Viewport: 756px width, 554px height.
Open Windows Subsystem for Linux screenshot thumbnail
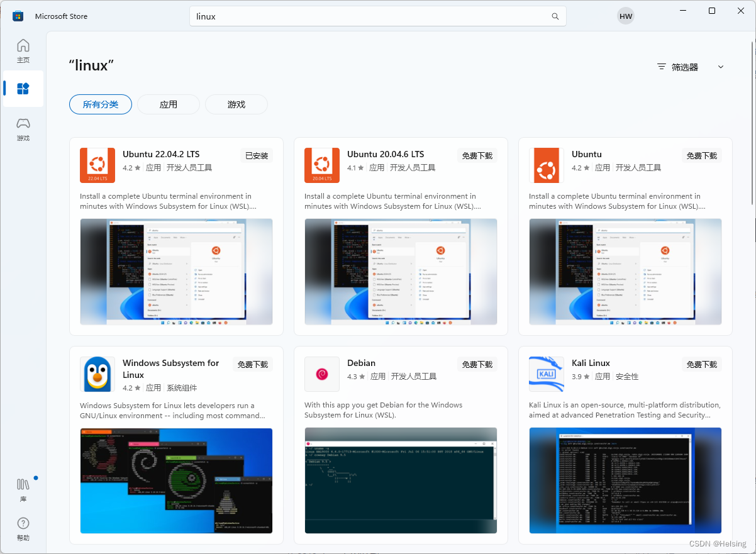[x=176, y=480]
